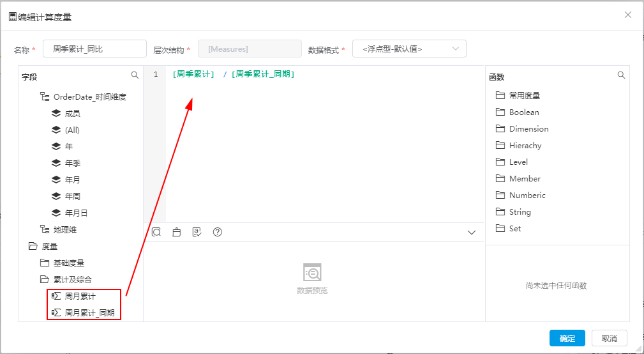Viewport: 644px width, 354px height.
Task: Click the layers icon next to 年
Action: point(56,146)
